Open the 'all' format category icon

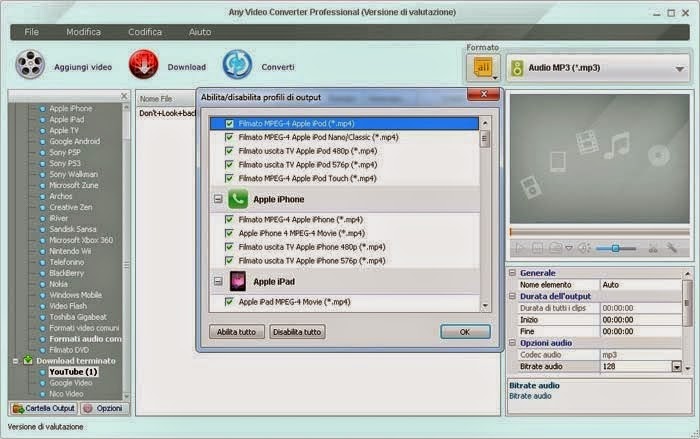click(483, 68)
